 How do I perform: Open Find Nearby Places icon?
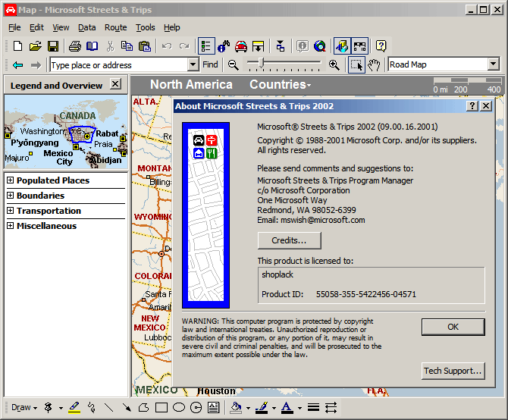pyautogui.click(x=224, y=46)
